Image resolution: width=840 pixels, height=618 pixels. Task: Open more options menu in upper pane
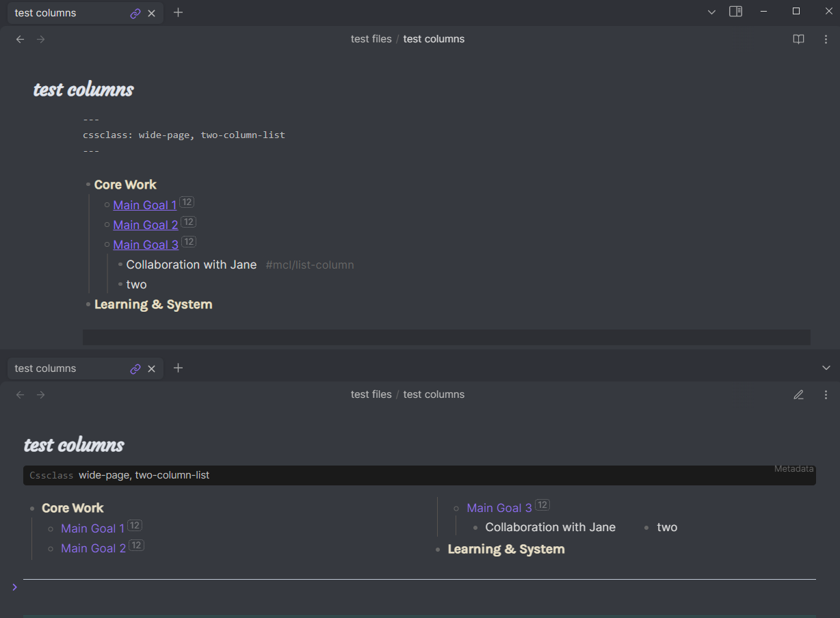pos(826,39)
